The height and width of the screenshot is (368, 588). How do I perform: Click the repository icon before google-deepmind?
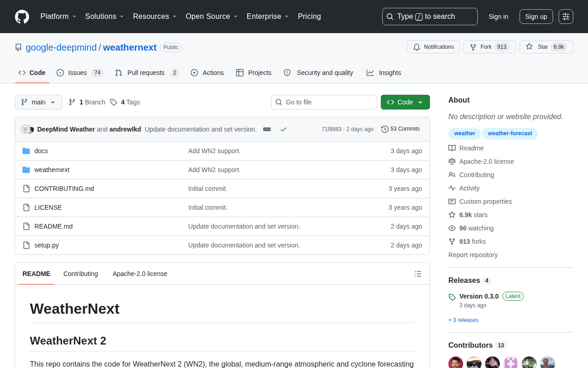click(x=18, y=47)
